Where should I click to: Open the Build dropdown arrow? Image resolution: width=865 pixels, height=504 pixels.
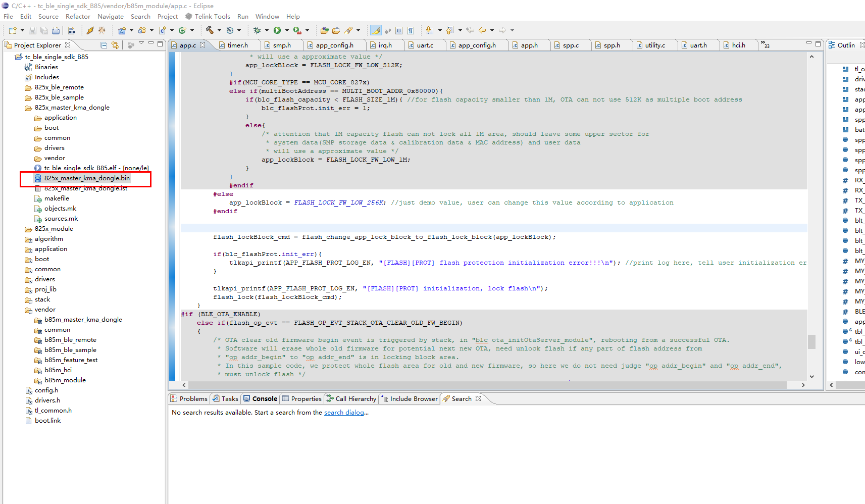tap(219, 30)
